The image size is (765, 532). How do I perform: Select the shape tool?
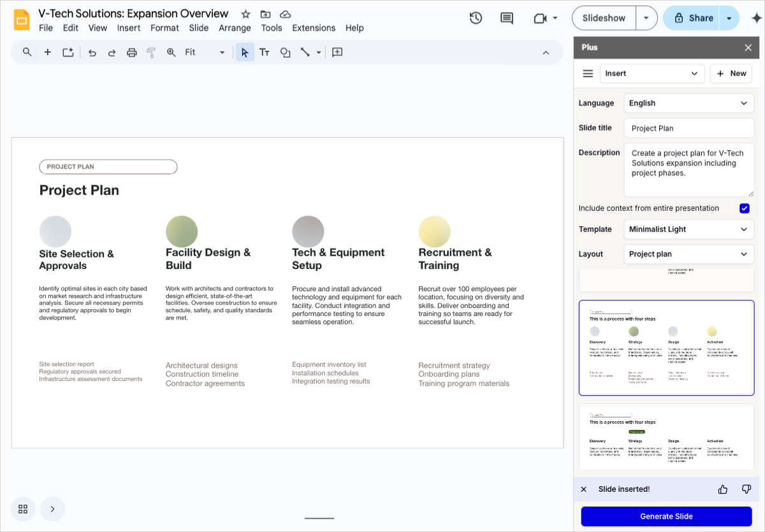tap(286, 52)
